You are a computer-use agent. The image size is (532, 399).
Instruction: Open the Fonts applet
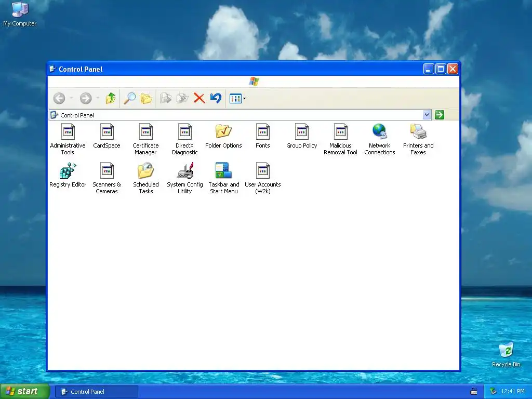(x=262, y=136)
